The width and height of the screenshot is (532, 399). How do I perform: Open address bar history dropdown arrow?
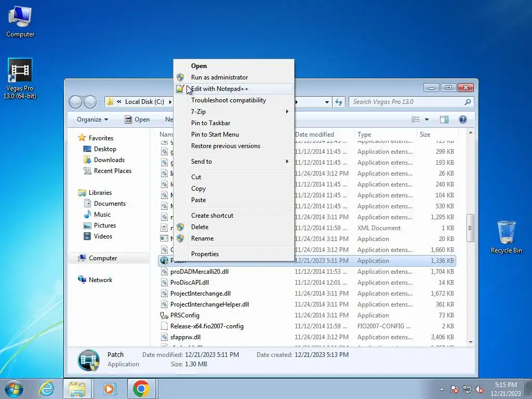click(327, 102)
